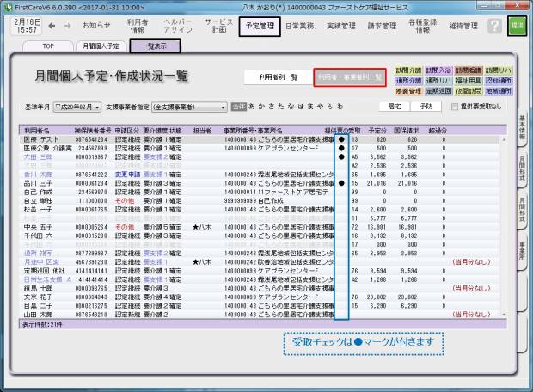Click the 利用者・事業者別一覧 button
Viewport: 533px width, 392px height.
[348, 77]
